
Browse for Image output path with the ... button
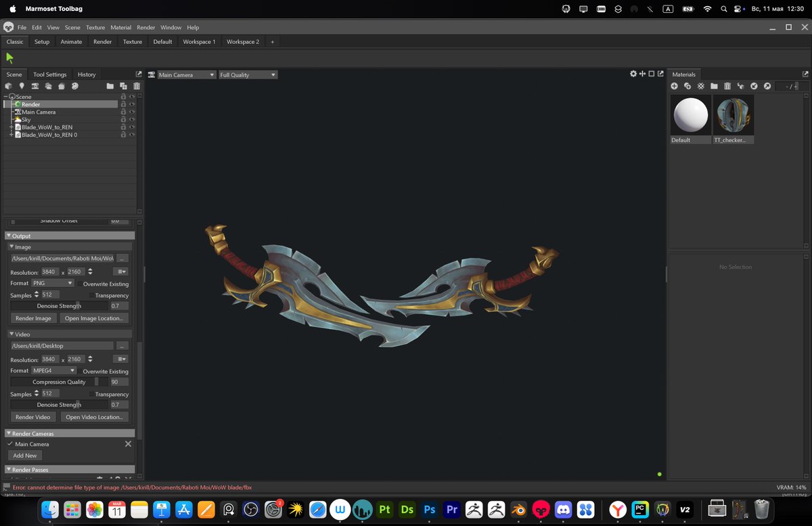(x=122, y=259)
